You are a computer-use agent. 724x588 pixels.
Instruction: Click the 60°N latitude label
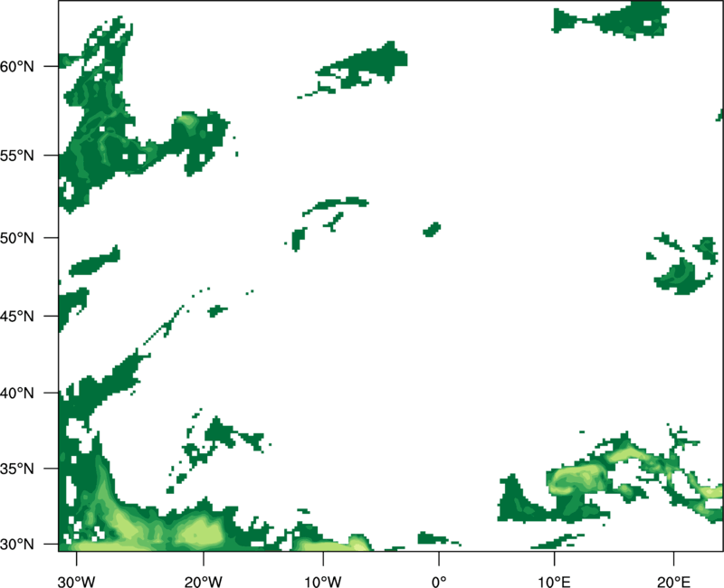pos(17,66)
